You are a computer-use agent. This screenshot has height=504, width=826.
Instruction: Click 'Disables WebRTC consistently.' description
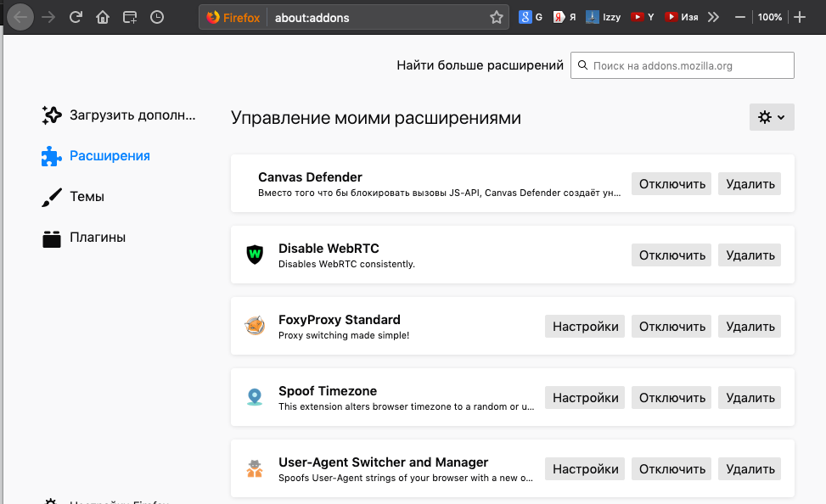click(346, 264)
